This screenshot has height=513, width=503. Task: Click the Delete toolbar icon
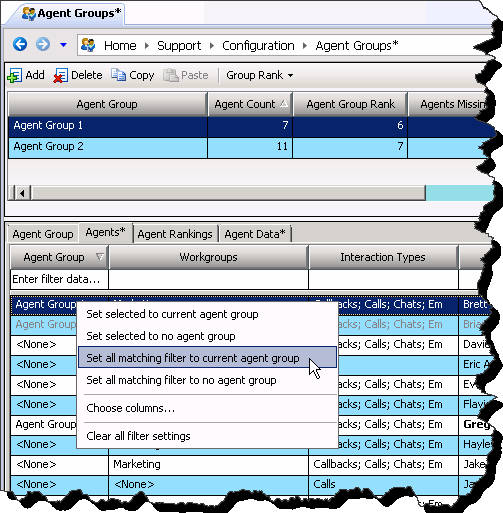click(60, 75)
